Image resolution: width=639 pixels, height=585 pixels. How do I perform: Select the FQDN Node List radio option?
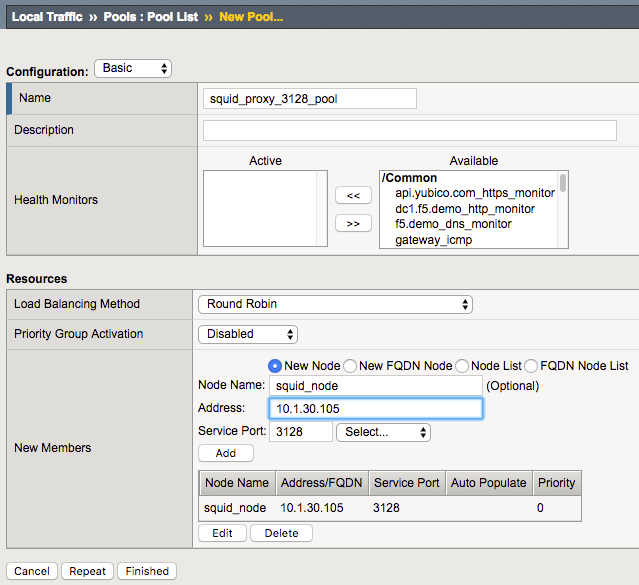tap(532, 366)
